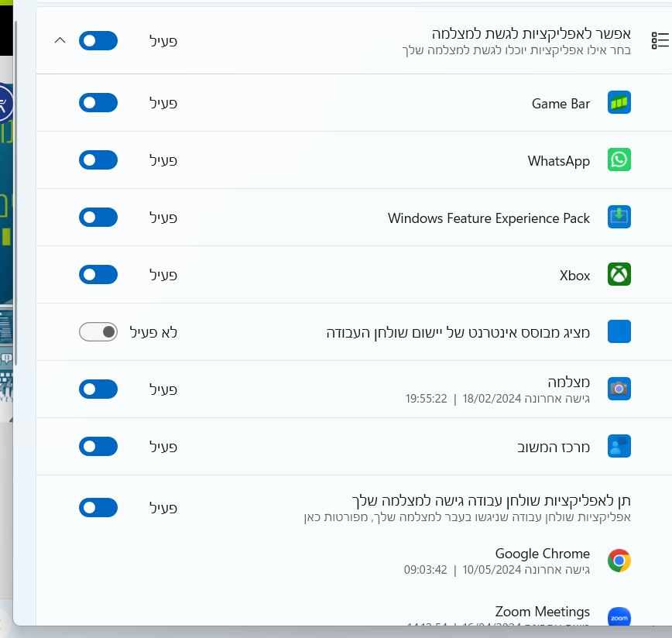Disable WhatsApp camera access toggle
672x638 pixels.
click(98, 159)
